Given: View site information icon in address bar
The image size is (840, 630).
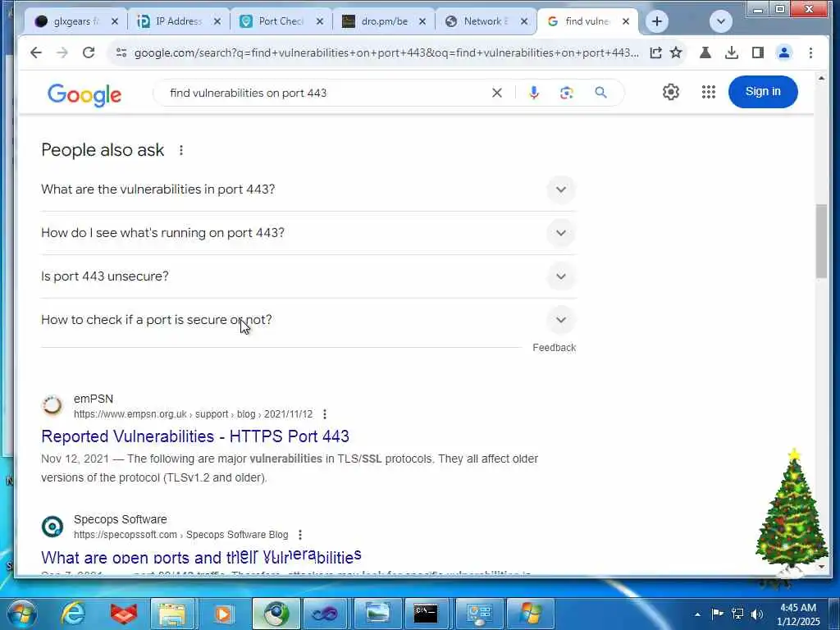Looking at the screenshot, I should tap(121, 52).
